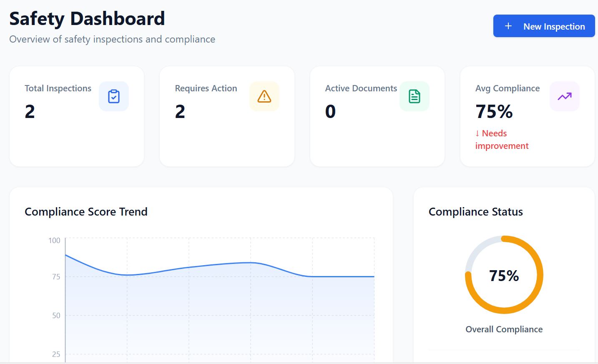Select the Requires Action warning triangle icon
The image size is (598, 364).
tap(264, 96)
